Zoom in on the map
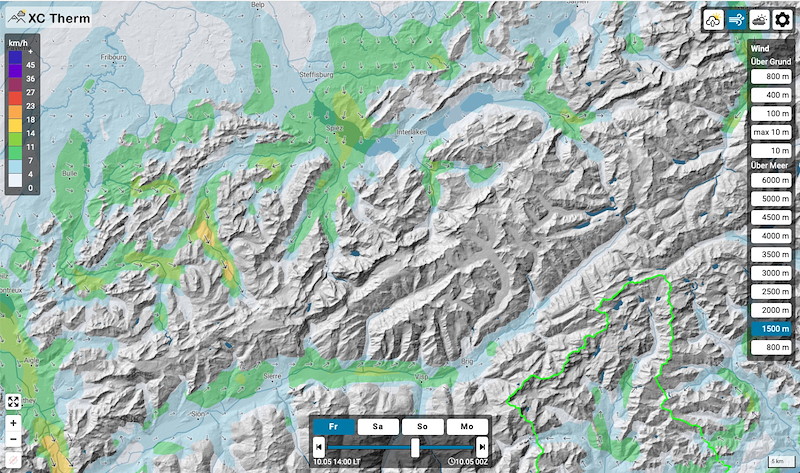 13,423
